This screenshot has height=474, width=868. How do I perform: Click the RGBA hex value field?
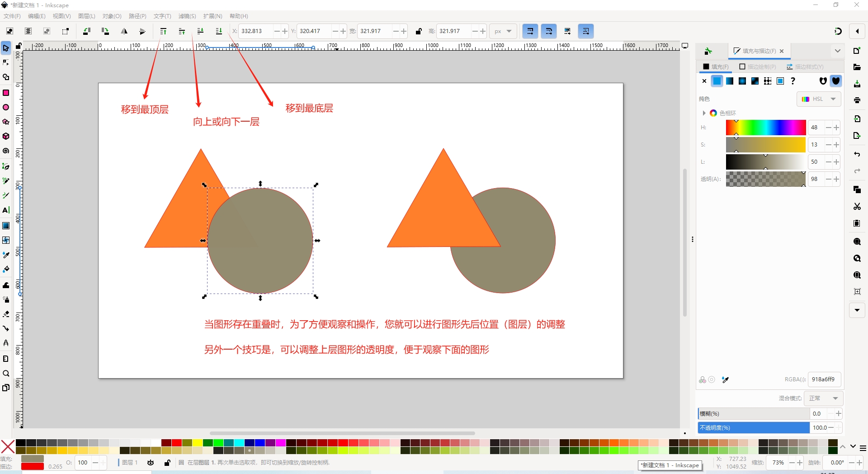(823, 379)
